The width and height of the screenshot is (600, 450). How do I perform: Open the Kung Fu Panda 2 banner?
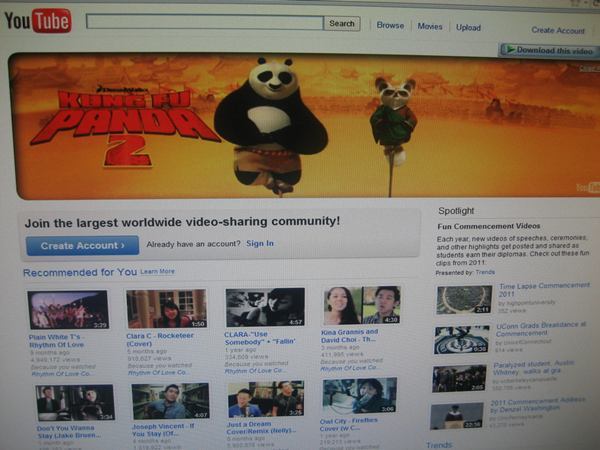300,125
